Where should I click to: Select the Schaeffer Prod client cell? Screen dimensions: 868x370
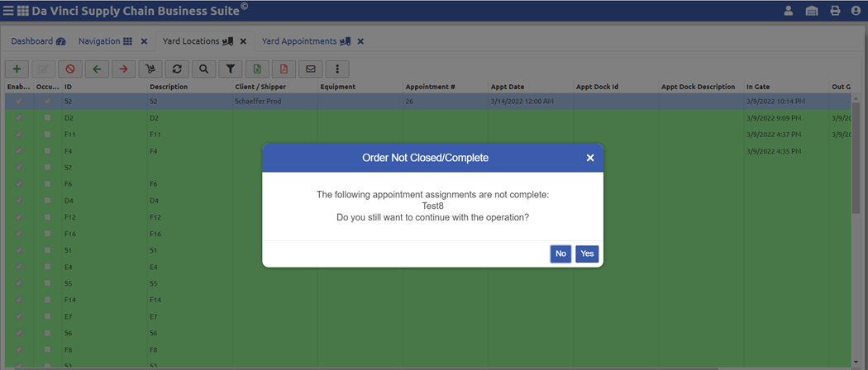pos(275,102)
